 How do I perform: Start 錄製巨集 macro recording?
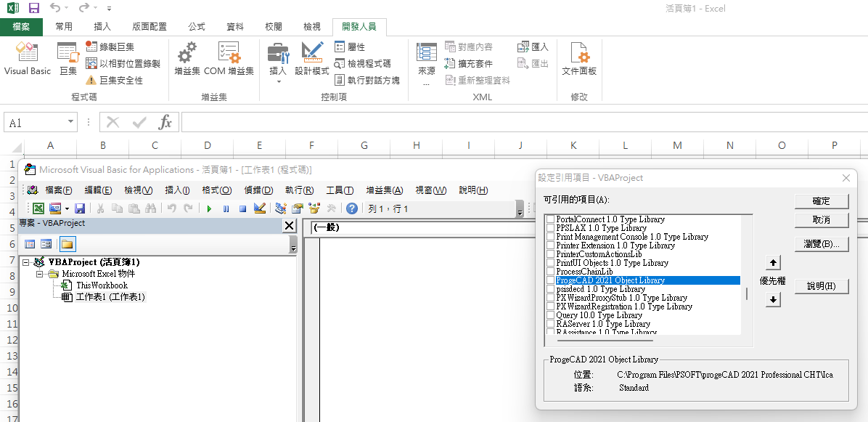[110, 47]
